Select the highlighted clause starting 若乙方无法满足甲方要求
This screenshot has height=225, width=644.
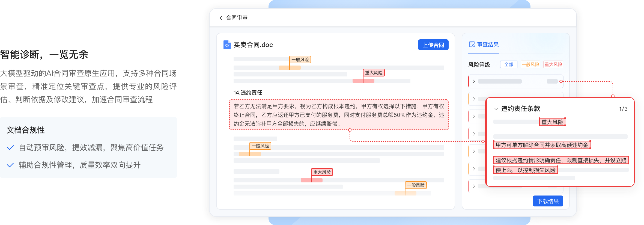point(339,115)
